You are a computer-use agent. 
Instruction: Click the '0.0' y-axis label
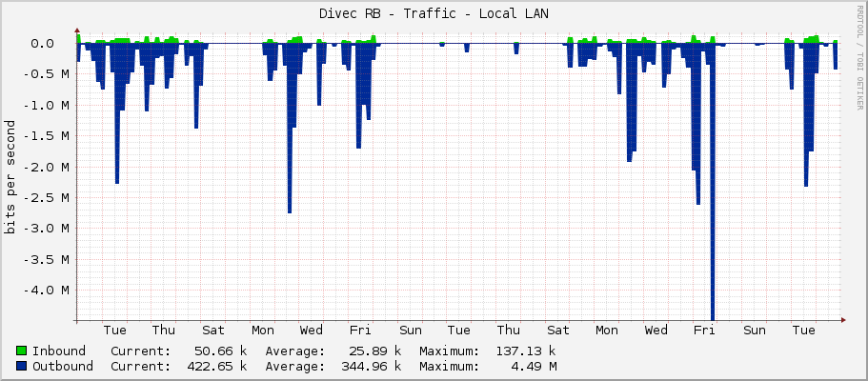coord(42,43)
